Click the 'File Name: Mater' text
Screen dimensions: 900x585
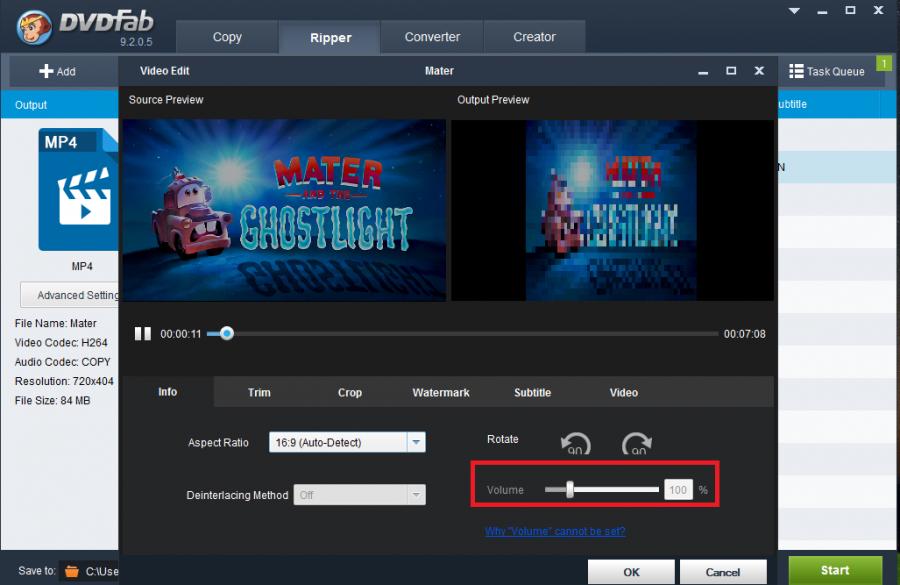(x=56, y=323)
